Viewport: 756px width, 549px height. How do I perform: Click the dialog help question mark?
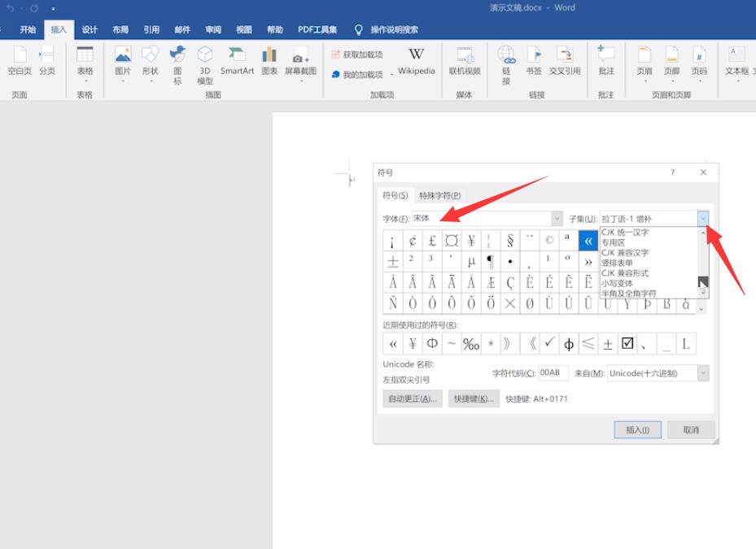click(x=673, y=172)
